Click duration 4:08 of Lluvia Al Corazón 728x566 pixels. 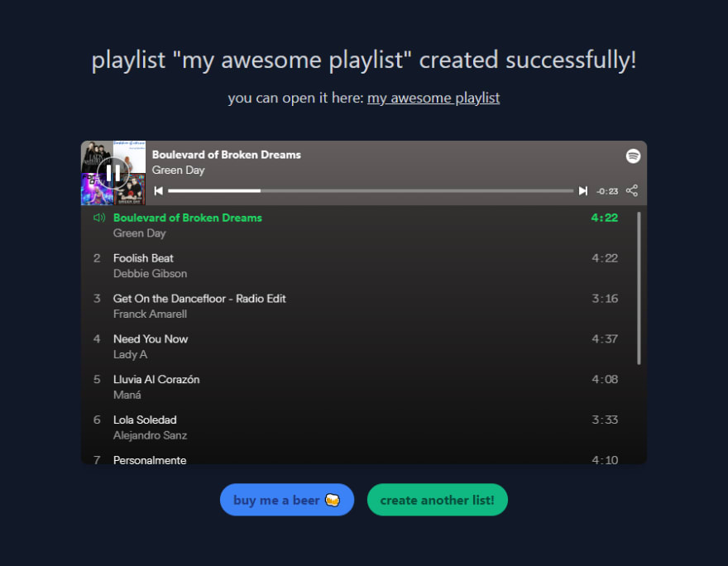coord(605,379)
